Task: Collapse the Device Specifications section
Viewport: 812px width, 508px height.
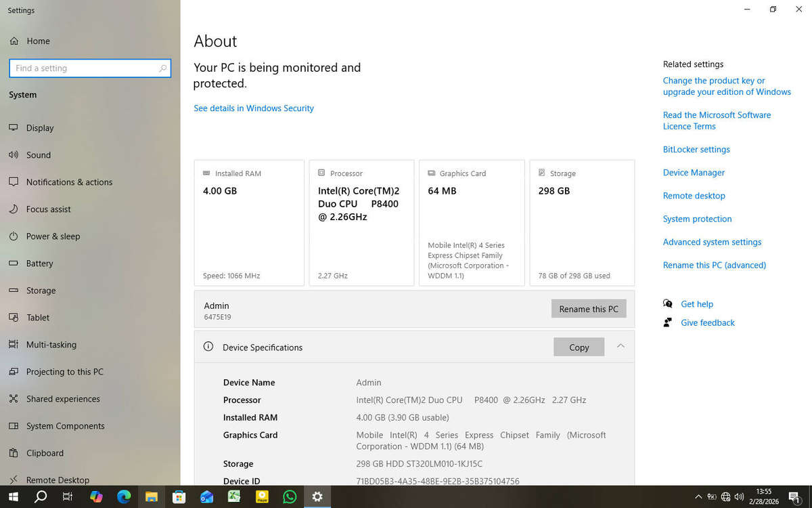Action: [x=621, y=346]
